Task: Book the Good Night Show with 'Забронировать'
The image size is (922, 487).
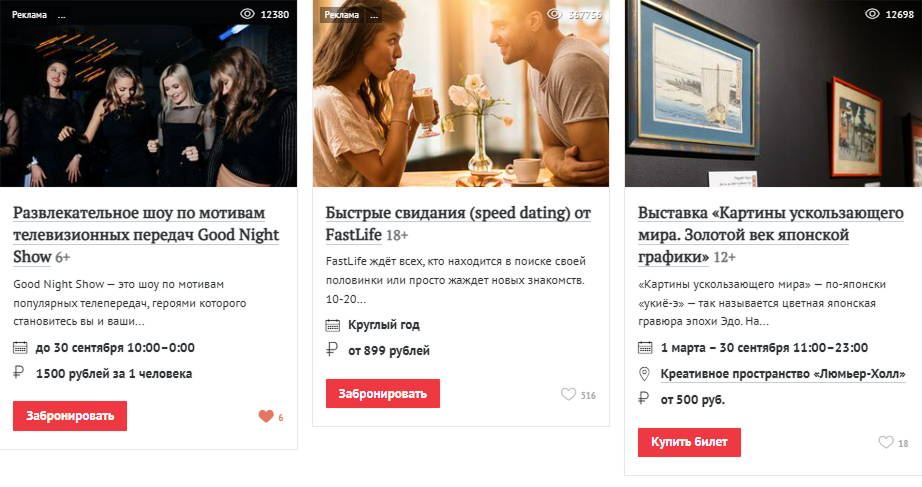Action: (x=70, y=416)
